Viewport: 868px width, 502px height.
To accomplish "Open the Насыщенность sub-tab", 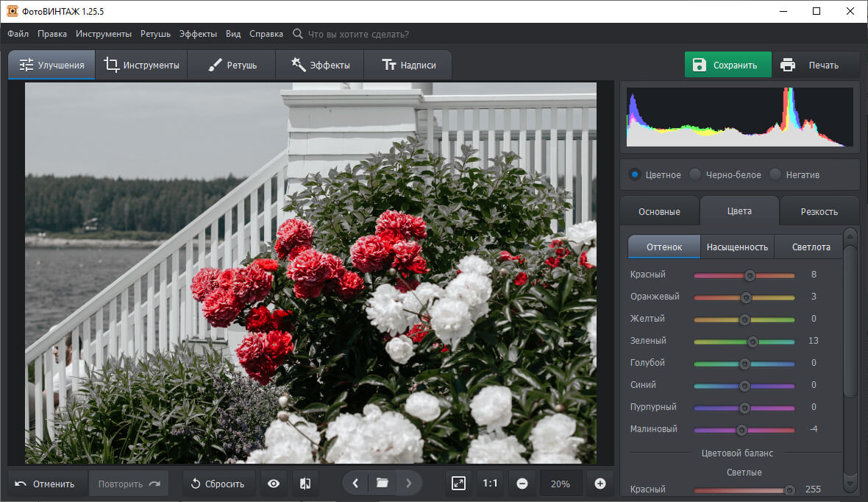I will 737,247.
